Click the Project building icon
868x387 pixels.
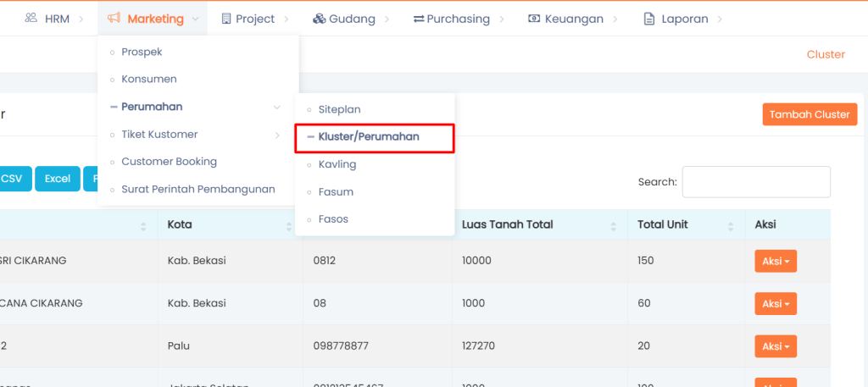(x=225, y=18)
